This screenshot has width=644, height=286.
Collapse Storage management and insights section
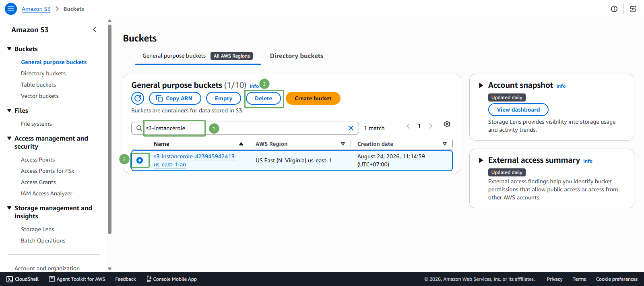[x=9, y=208]
